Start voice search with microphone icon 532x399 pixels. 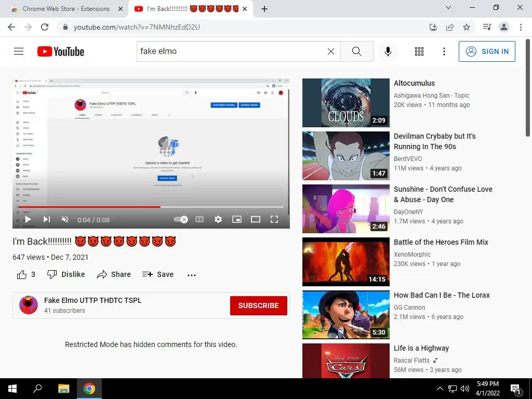click(388, 51)
